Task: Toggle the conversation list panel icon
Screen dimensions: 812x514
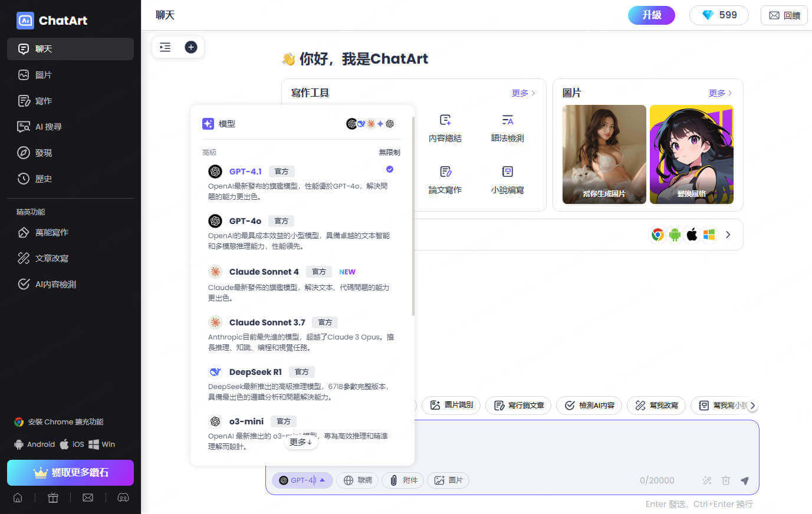Action: coord(165,47)
